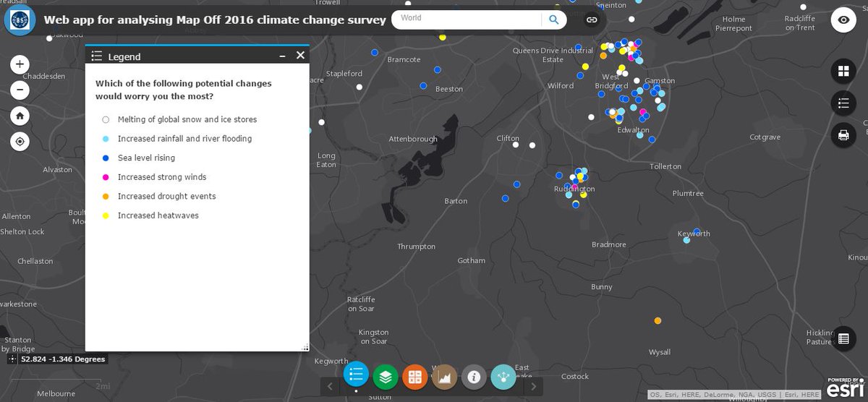
Task: Click the text Increased heatwaves
Action: click(x=158, y=215)
